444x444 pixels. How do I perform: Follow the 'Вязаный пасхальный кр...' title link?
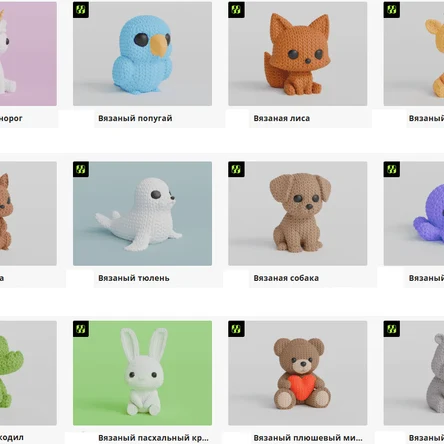pos(153,438)
